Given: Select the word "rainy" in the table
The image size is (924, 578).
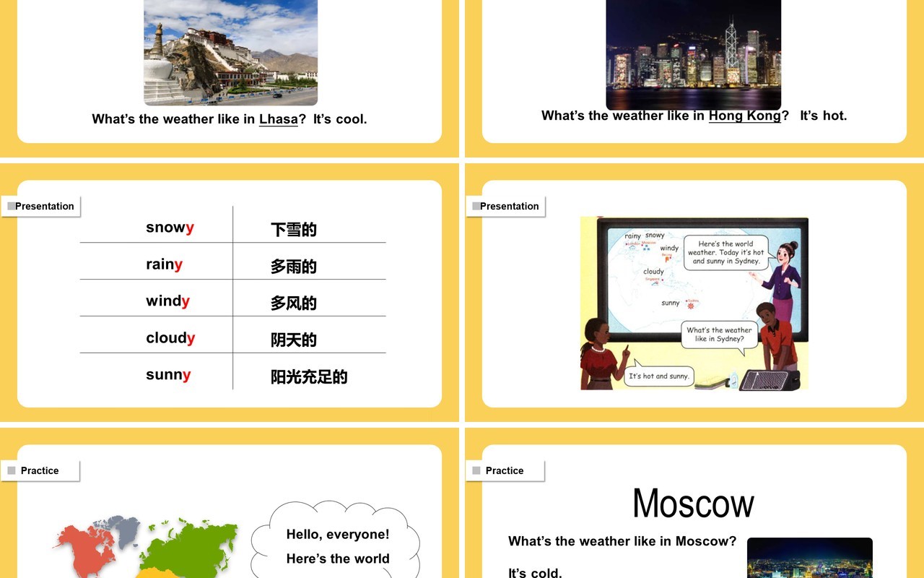Looking at the screenshot, I should click(x=164, y=264).
